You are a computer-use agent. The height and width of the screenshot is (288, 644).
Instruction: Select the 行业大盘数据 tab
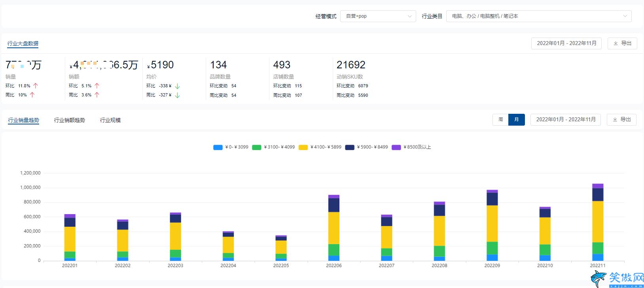click(23, 44)
